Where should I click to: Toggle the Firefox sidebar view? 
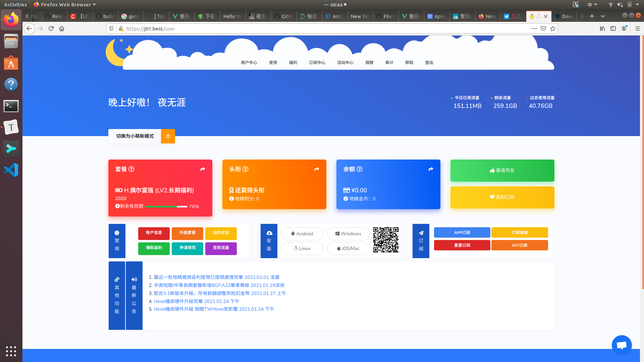click(613, 28)
